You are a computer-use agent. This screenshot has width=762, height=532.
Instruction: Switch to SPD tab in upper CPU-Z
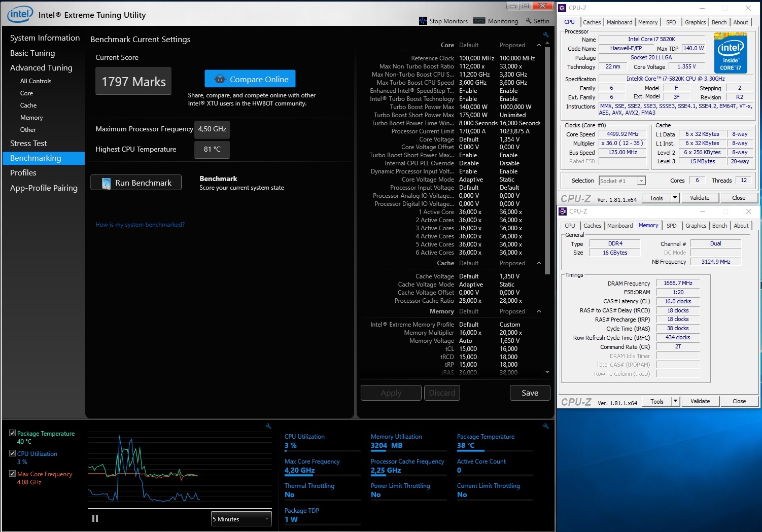pyautogui.click(x=671, y=22)
